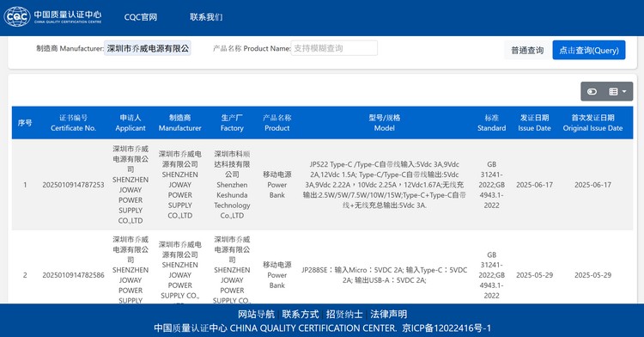Open the 招贤纳士 footer link
This screenshot has width=644, height=337.
tap(344, 315)
